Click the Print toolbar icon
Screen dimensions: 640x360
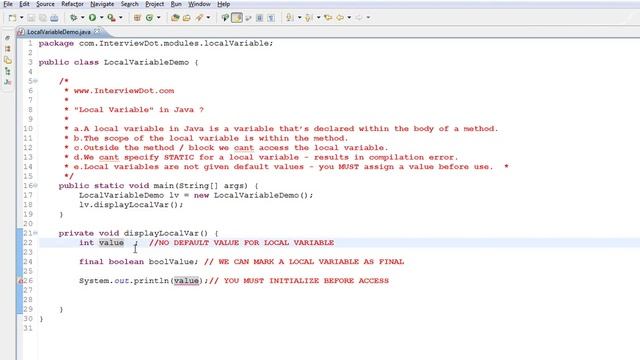click(54, 18)
